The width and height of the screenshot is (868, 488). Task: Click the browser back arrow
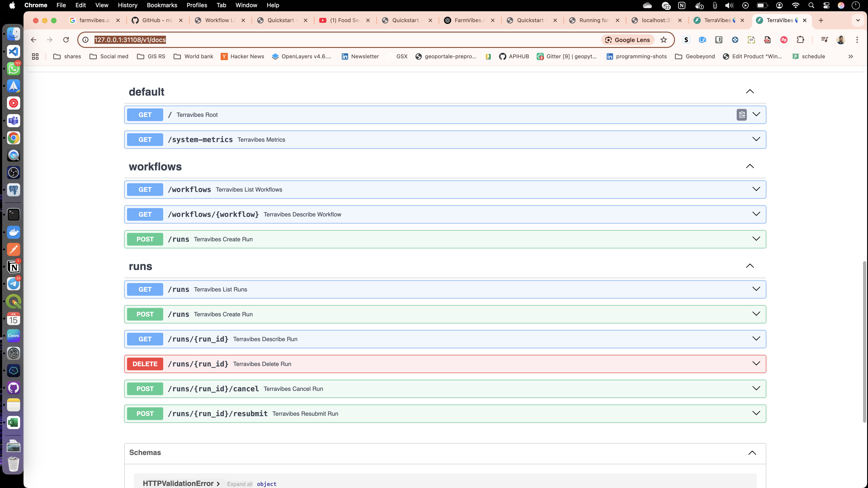[33, 40]
